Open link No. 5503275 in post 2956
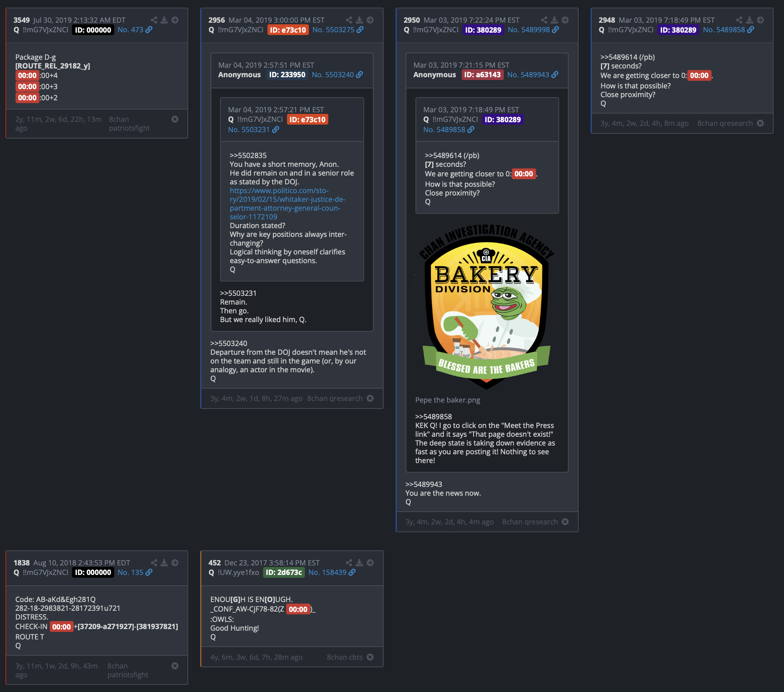Viewport: 784px width, 692px height. pos(338,29)
